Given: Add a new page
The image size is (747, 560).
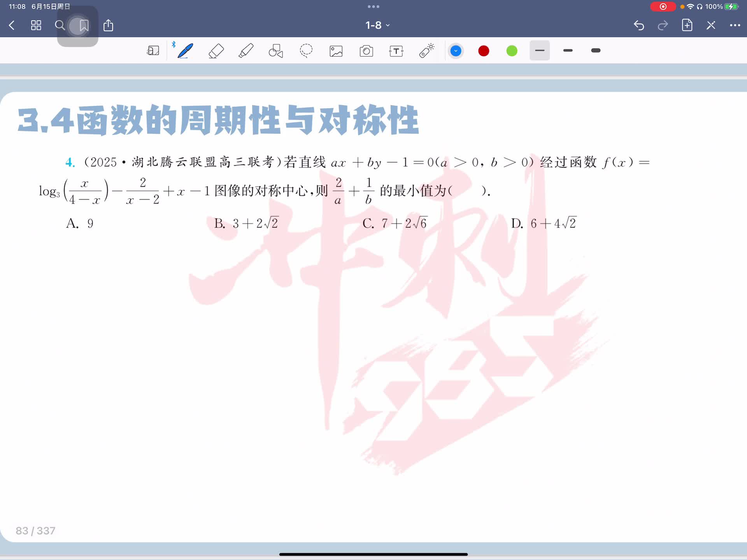Looking at the screenshot, I should [687, 25].
